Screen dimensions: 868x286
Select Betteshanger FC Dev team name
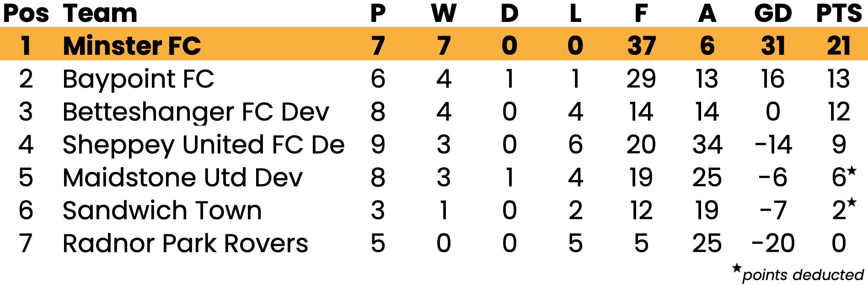[196, 112]
